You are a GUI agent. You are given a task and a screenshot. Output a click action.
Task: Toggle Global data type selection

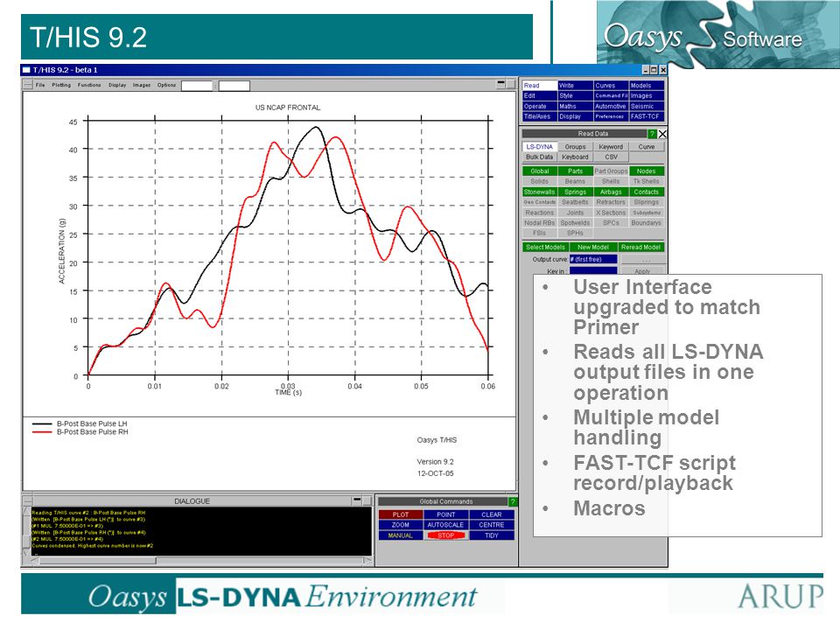coord(540,171)
